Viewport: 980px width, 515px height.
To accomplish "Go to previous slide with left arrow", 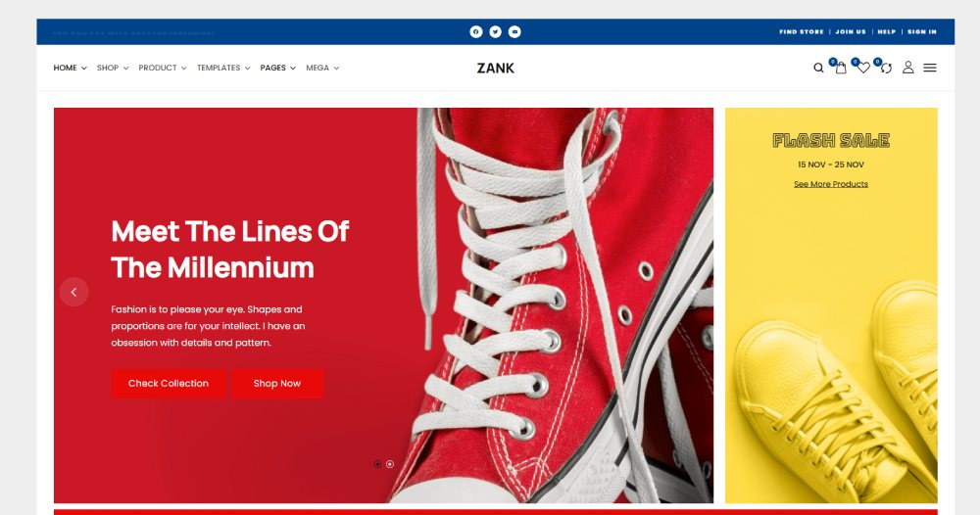I will (73, 292).
